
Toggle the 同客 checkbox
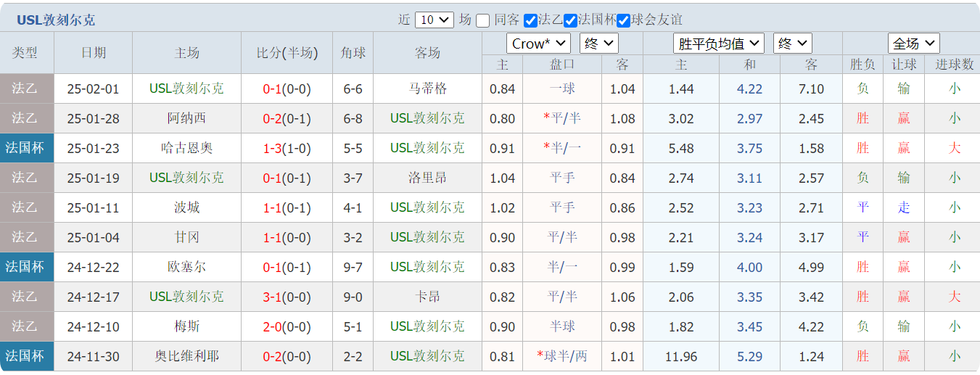point(483,20)
